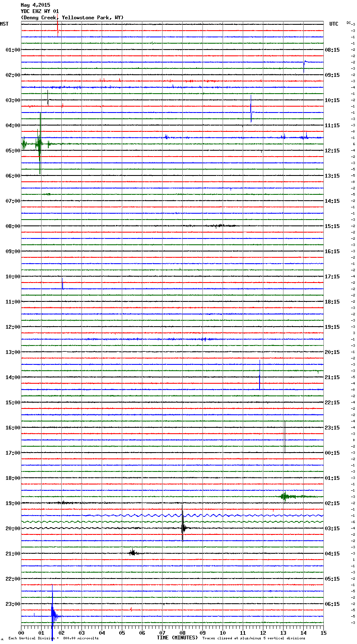Click the green event above the 19:00 trace
This screenshot has height=644, width=357.
coord(286,497)
